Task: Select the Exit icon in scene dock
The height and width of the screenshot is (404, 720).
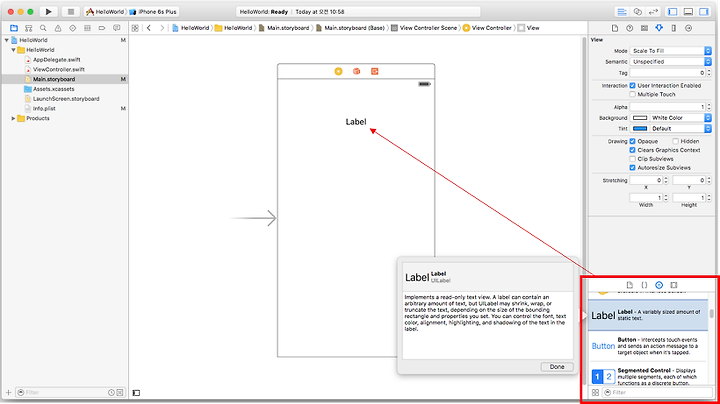Action: [x=375, y=71]
